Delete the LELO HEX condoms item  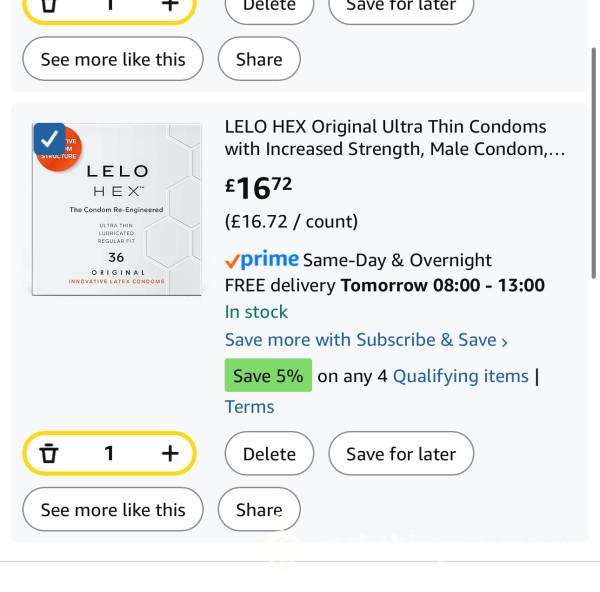(269, 453)
